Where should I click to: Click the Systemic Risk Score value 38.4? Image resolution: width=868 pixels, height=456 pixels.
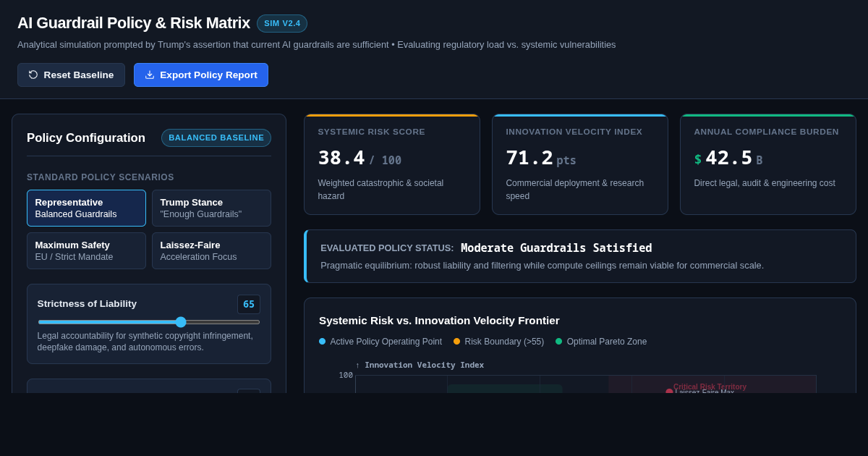pyautogui.click(x=341, y=158)
